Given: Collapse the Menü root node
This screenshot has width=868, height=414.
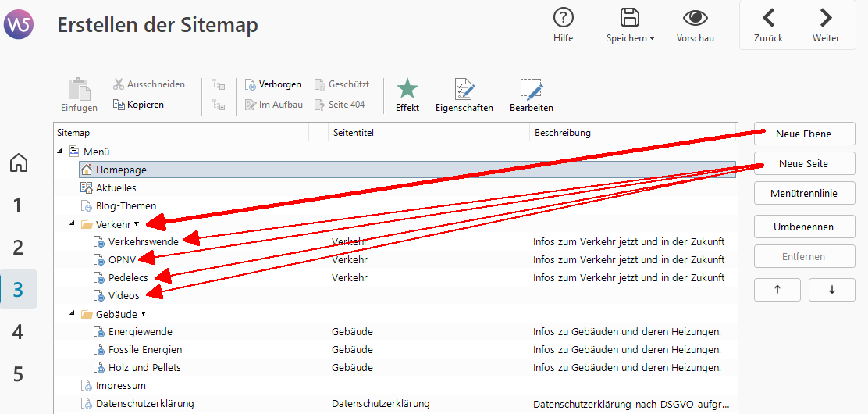Looking at the screenshot, I should pos(60,152).
